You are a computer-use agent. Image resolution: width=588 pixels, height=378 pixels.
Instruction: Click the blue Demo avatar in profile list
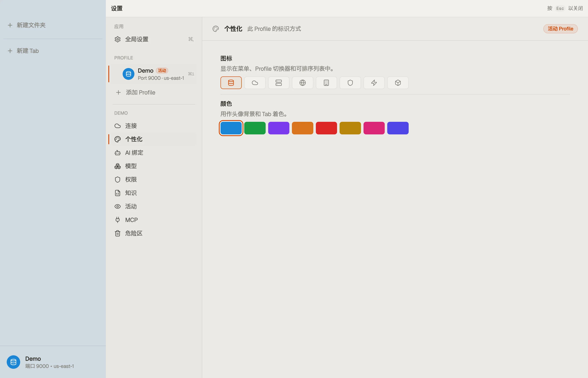click(128, 74)
